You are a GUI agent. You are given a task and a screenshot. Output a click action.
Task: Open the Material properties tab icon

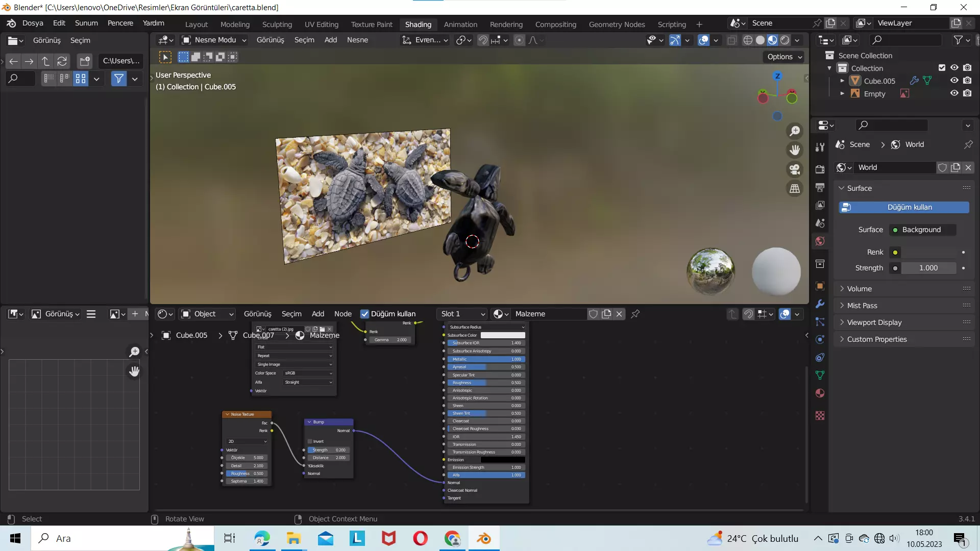(x=820, y=393)
